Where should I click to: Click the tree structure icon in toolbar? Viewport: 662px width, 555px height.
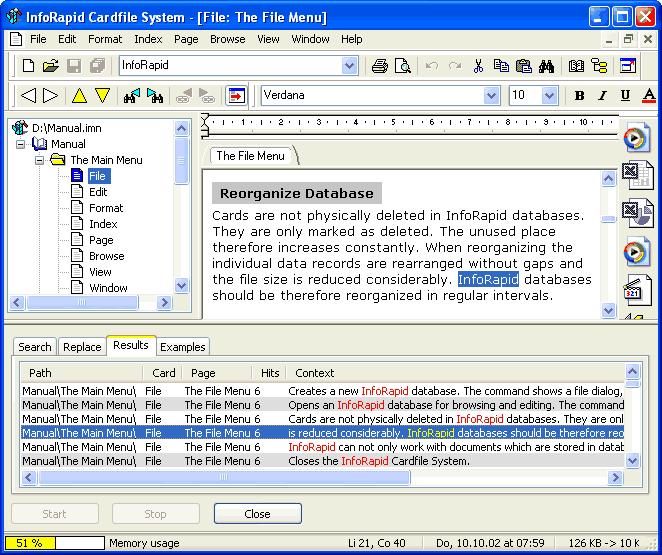pos(599,66)
